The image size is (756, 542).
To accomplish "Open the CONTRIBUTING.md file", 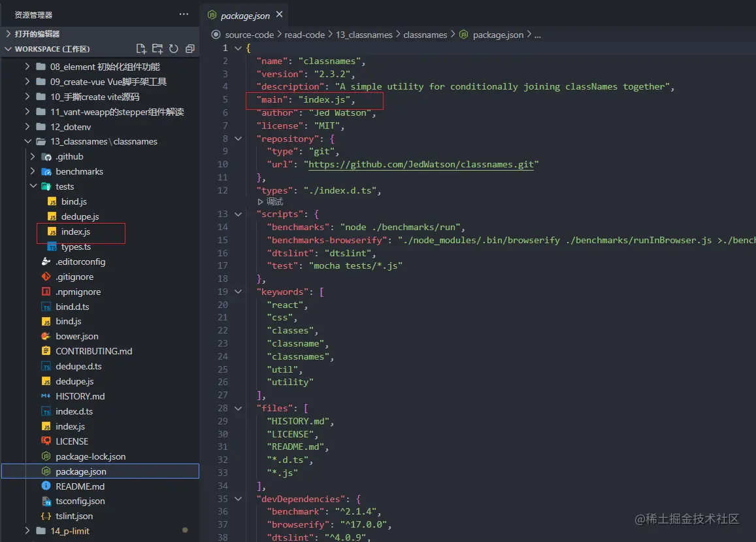I will tap(93, 351).
